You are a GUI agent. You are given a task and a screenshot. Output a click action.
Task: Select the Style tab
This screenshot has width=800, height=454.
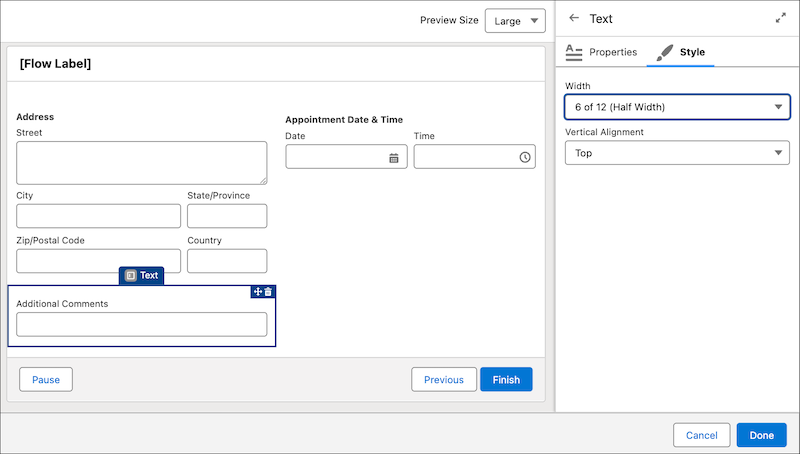[x=681, y=52]
